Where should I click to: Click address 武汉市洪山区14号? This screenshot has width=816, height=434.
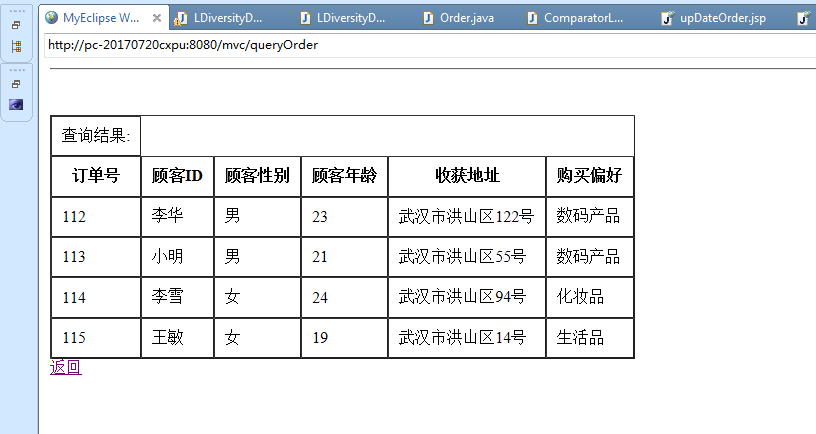462,338
